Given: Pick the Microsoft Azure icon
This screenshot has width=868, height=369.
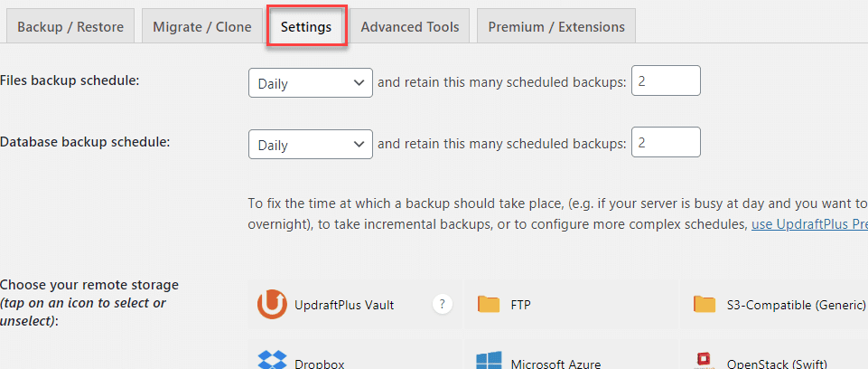Looking at the screenshot, I should [489, 360].
